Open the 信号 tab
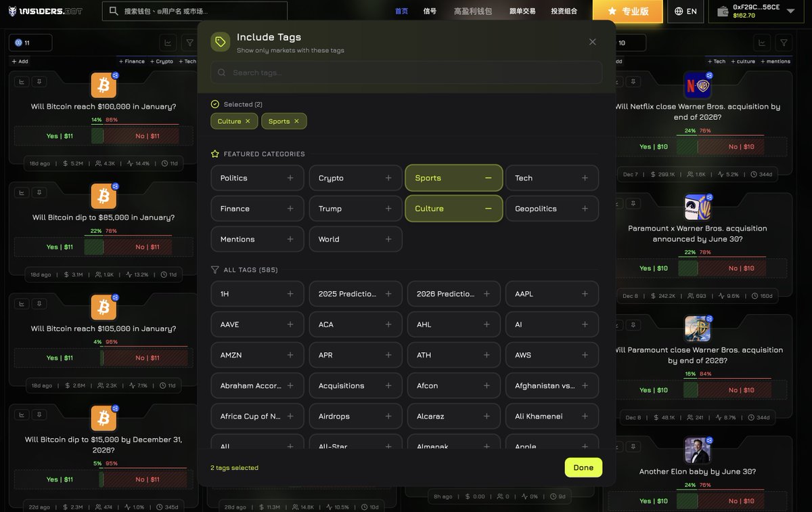 click(430, 12)
